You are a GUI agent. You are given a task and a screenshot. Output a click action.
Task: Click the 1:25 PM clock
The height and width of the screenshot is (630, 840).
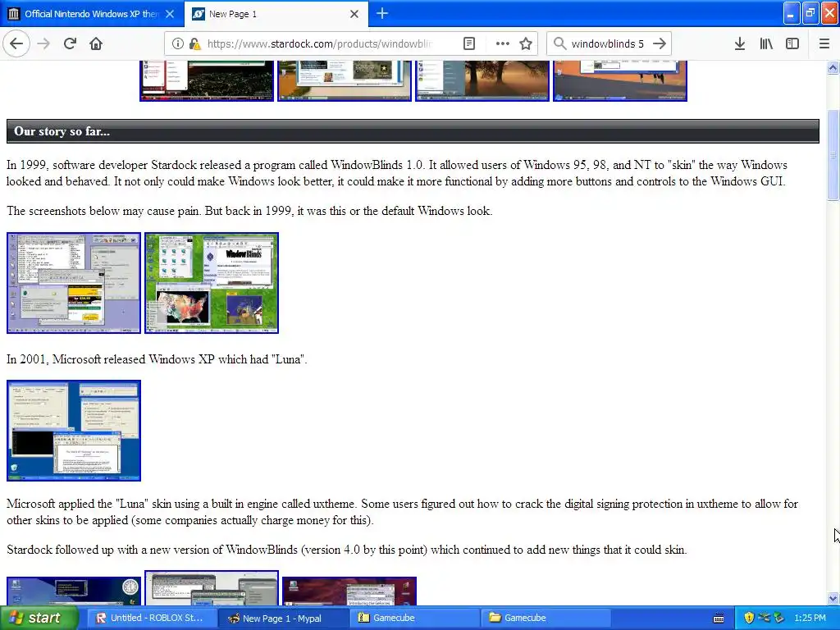coord(810,618)
